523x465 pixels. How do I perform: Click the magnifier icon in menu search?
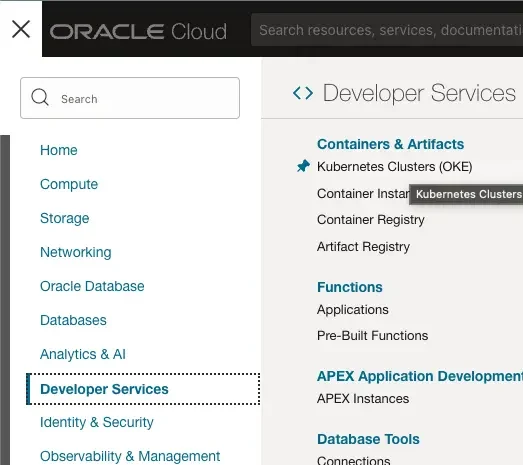[40, 97]
